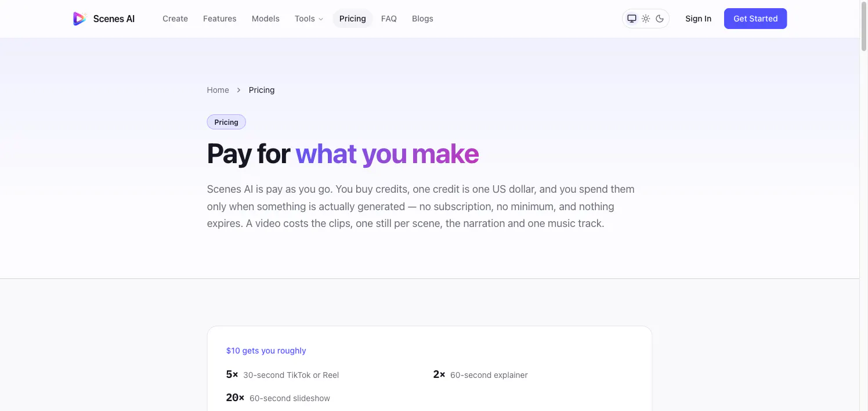The width and height of the screenshot is (868, 411).
Task: Click the "Pay for what you make" heading
Action: 343,154
